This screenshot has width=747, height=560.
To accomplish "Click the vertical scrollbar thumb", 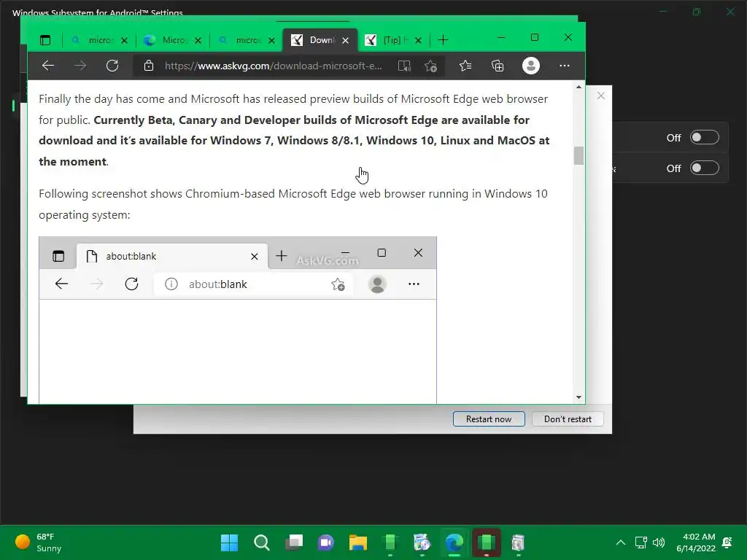I will (x=578, y=155).
